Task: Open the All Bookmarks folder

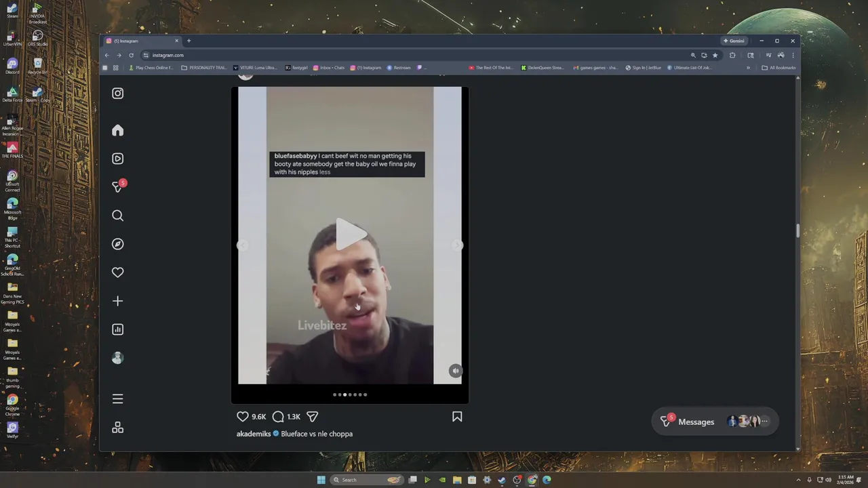Action: pyautogui.click(x=778, y=68)
